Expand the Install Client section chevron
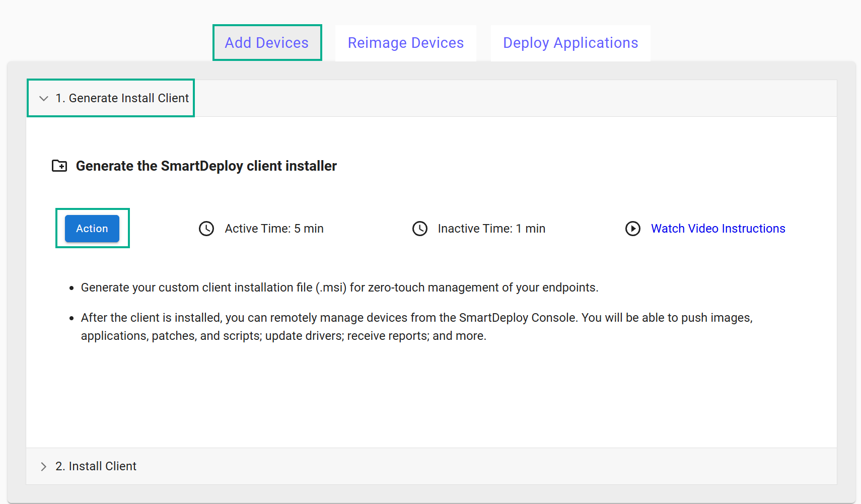The width and height of the screenshot is (861, 504). (44, 466)
